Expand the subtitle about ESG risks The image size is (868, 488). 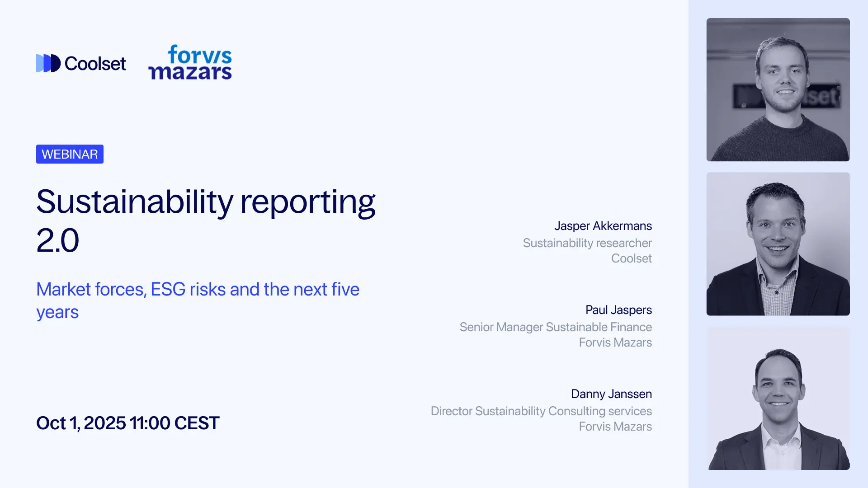click(x=198, y=300)
